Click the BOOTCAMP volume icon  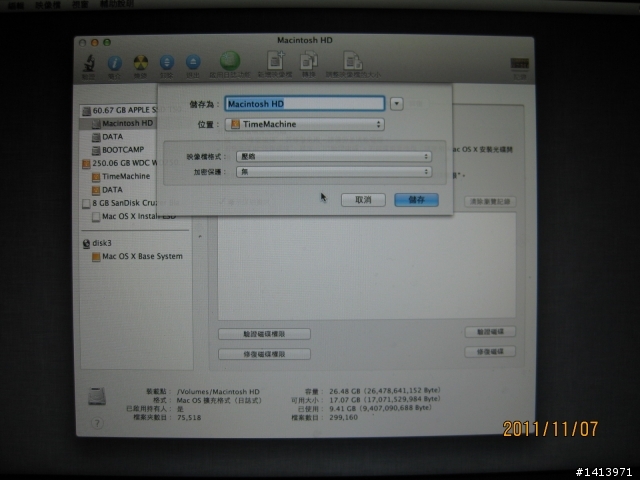pos(96,151)
